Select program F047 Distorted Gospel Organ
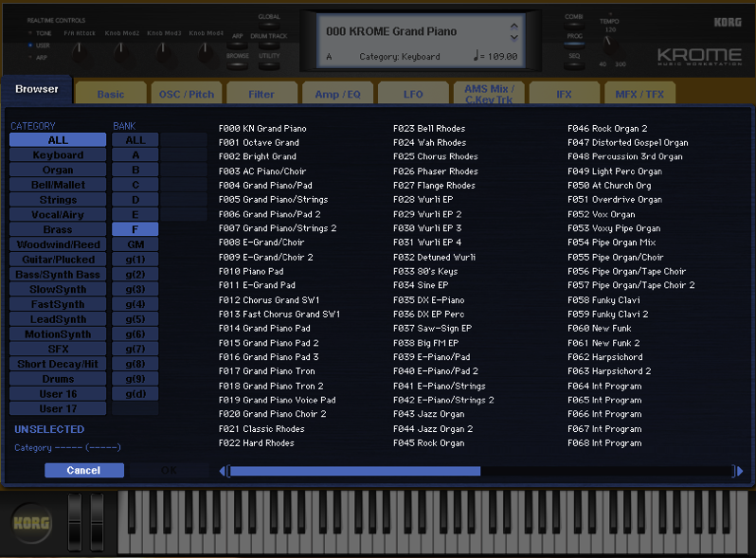Image resolution: width=756 pixels, height=558 pixels. click(x=628, y=142)
